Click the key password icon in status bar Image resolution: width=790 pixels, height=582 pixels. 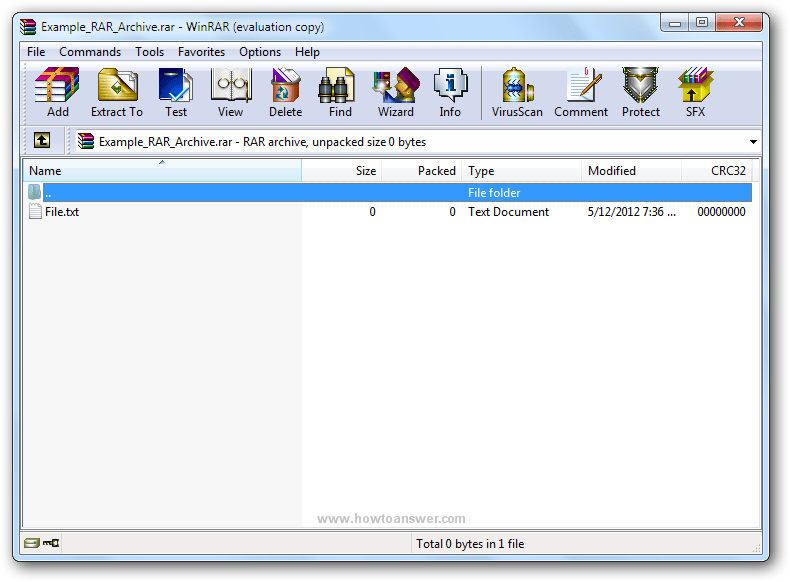pyautogui.click(x=51, y=543)
